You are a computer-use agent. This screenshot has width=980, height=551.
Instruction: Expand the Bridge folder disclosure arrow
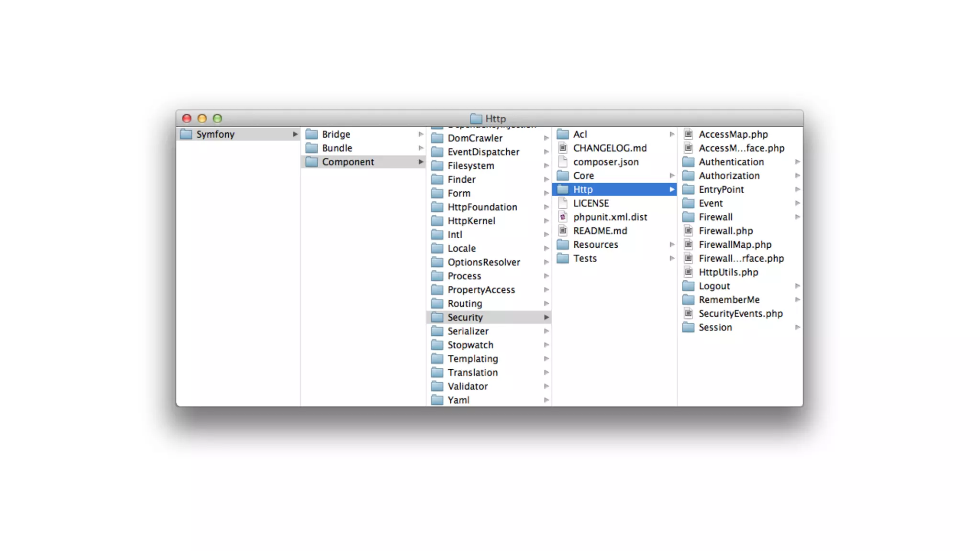tap(421, 134)
